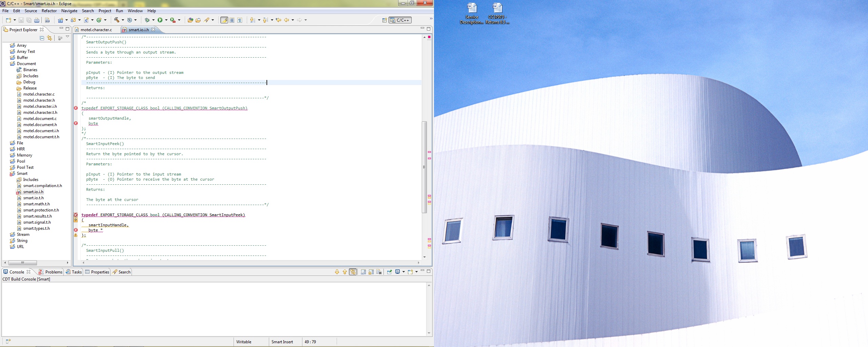Click the Open Task folder icon

pos(198,20)
